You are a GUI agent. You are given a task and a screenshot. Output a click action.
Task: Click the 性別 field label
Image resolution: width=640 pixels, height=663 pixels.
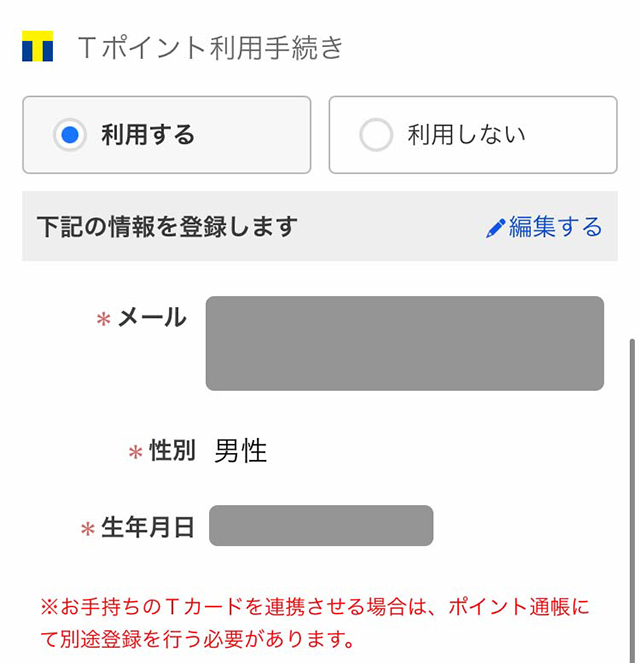pos(172,451)
